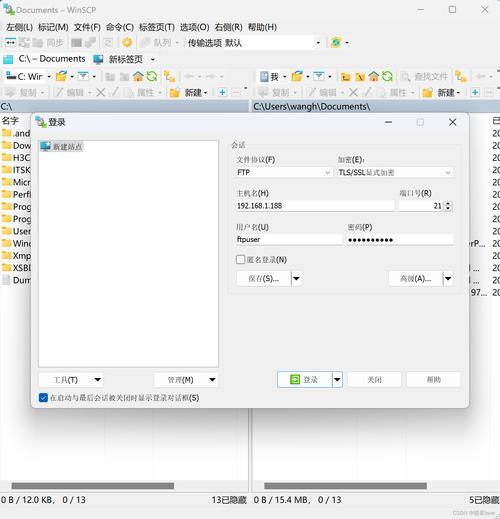Switch to the C:\ – Documents tab
This screenshot has width=500, height=519.
(44, 59)
